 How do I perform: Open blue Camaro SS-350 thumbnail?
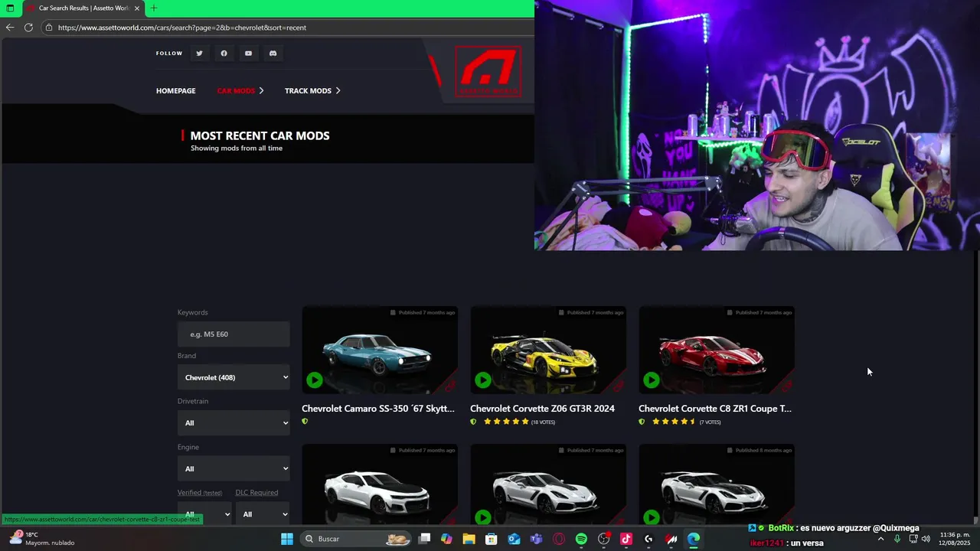380,350
